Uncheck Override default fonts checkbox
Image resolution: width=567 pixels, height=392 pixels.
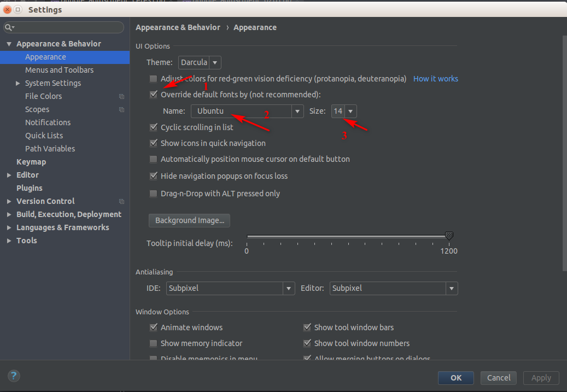tap(153, 95)
